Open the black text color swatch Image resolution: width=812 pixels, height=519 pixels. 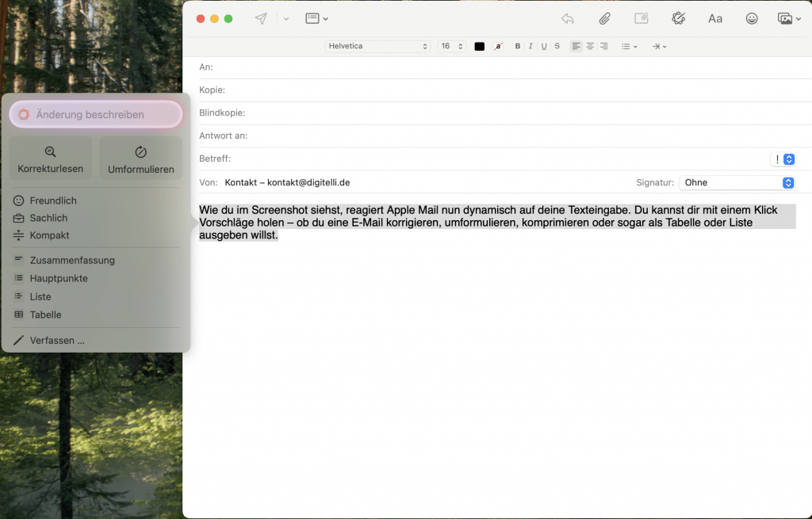[480, 47]
